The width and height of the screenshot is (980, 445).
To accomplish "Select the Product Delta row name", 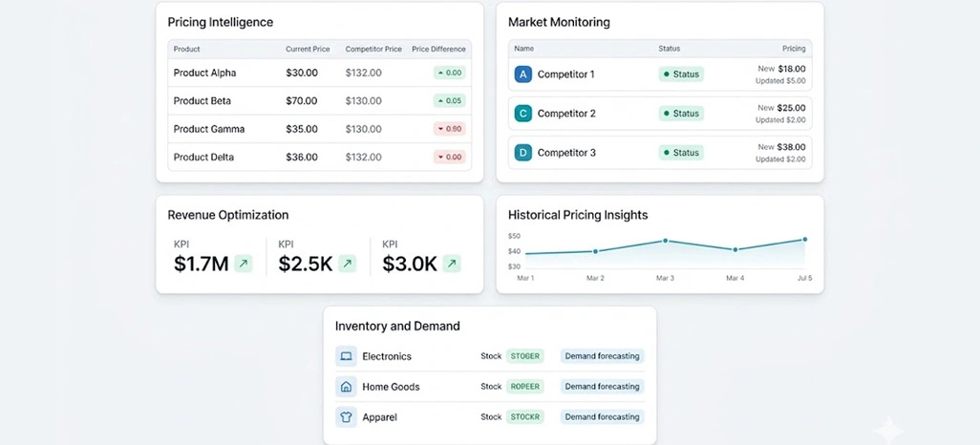I will coord(203,157).
